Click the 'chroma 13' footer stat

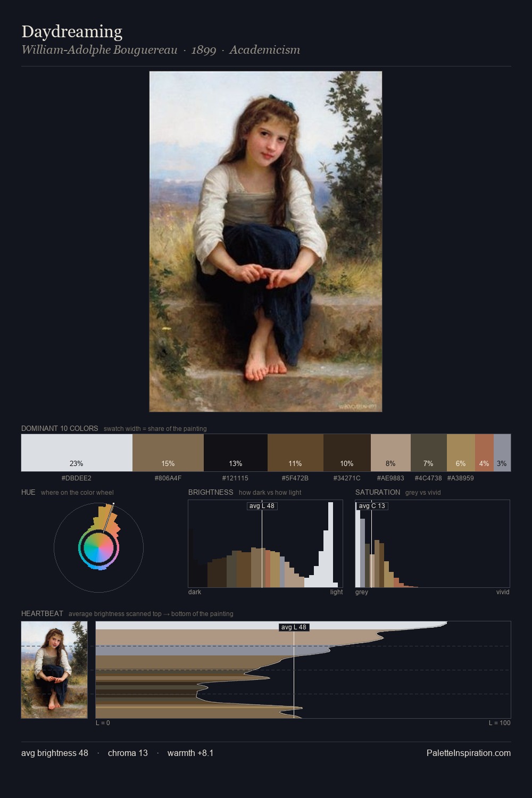[x=128, y=753]
